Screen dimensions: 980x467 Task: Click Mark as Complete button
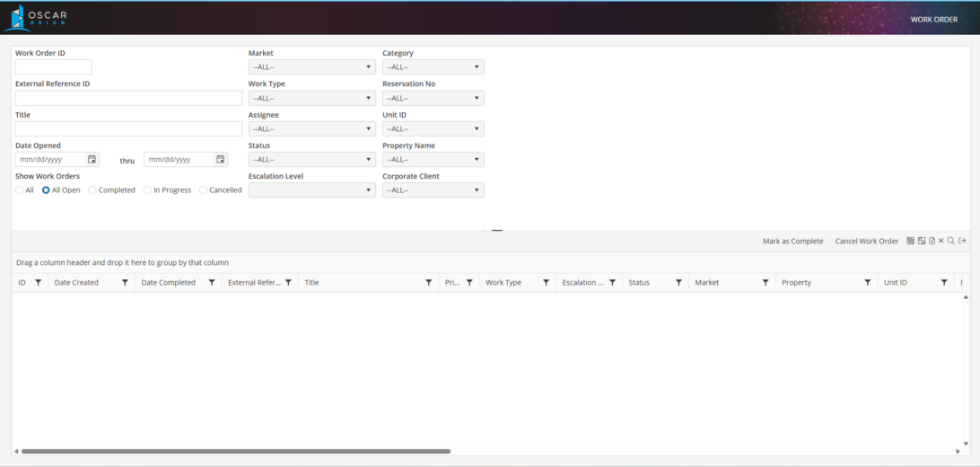click(x=792, y=241)
